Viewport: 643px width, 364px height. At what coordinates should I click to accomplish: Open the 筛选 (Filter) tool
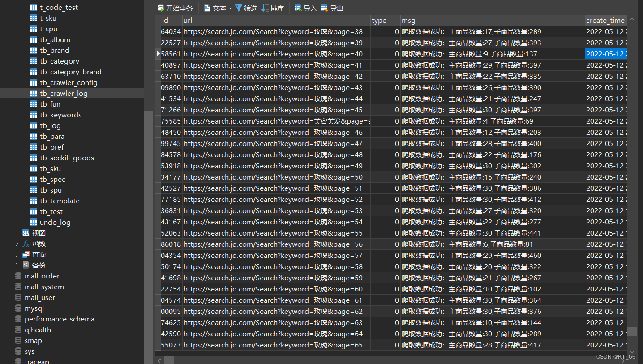tap(240, 8)
